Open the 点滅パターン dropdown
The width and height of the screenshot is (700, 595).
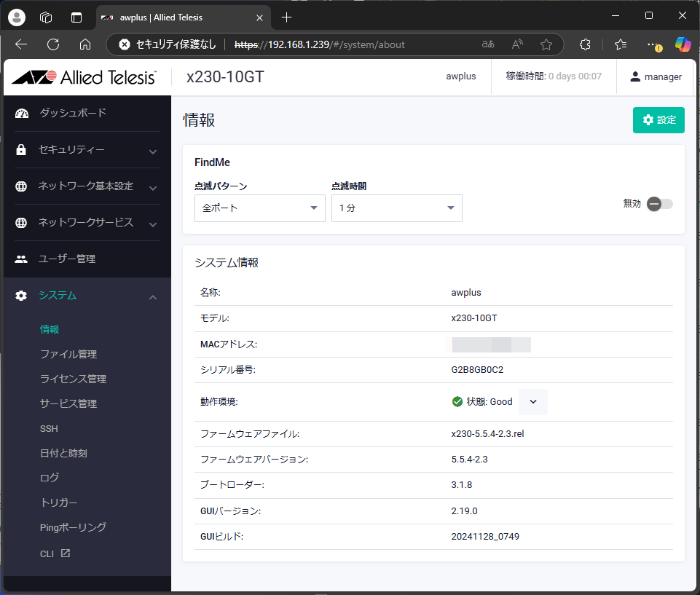pyautogui.click(x=259, y=208)
